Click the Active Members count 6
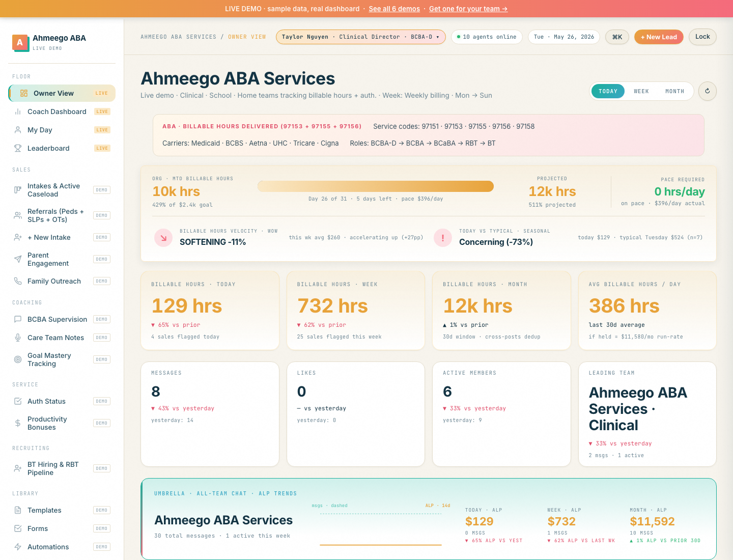 click(x=447, y=391)
